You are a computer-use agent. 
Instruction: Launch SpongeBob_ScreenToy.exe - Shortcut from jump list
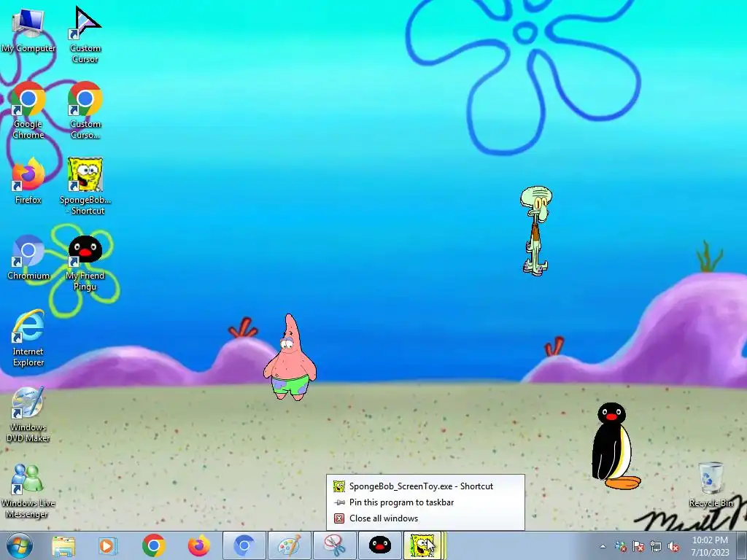point(425,486)
